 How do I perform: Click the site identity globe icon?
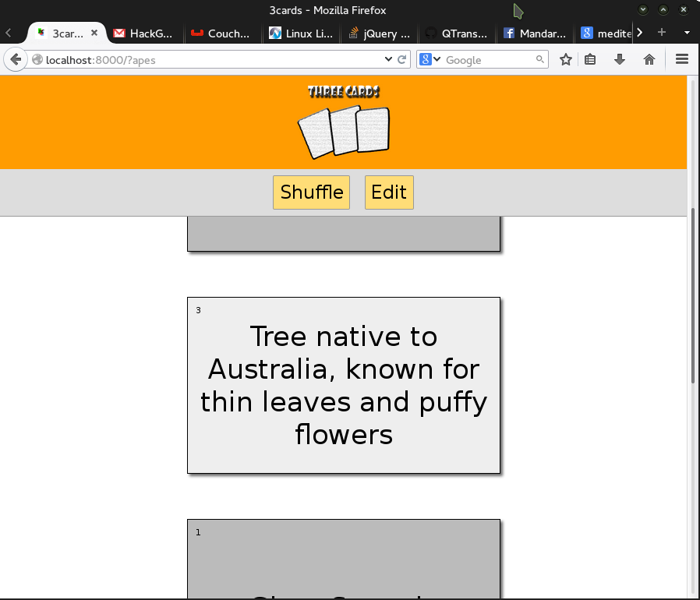pos(37,59)
